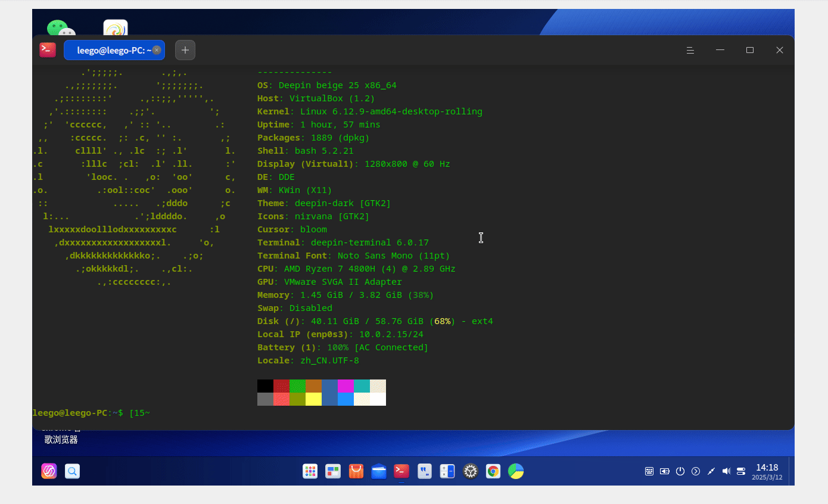Click the "Shell: bash 5.2.21" line
This screenshot has width=828, height=504.
pos(306,151)
